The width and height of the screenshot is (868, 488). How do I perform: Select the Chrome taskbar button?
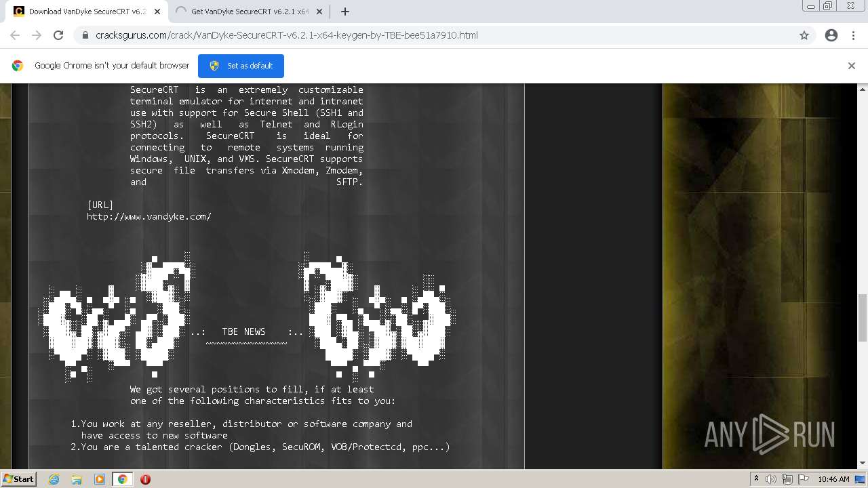pyautogui.click(x=122, y=479)
